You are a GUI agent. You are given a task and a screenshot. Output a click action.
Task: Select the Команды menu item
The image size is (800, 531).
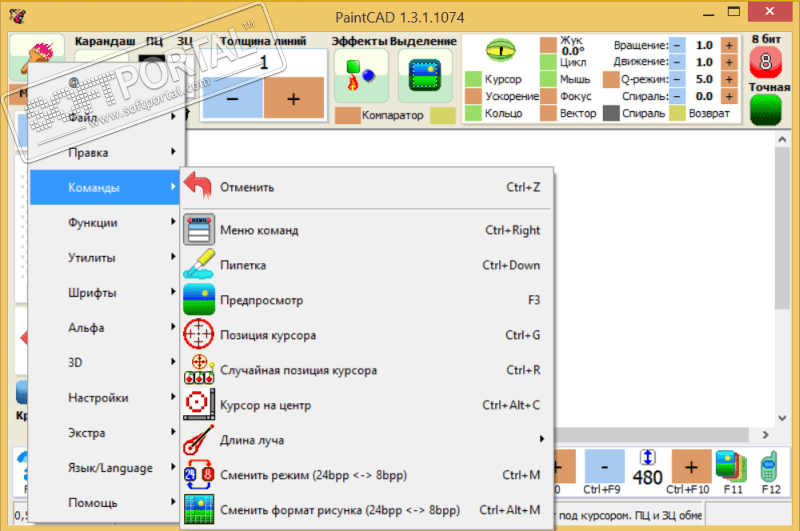[104, 187]
